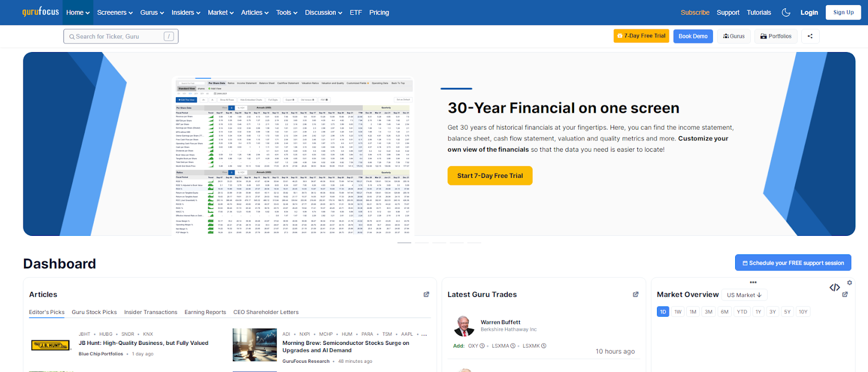Viewport: 868px width, 372px height.
Task: Expand the Market menu
Action: (x=221, y=12)
